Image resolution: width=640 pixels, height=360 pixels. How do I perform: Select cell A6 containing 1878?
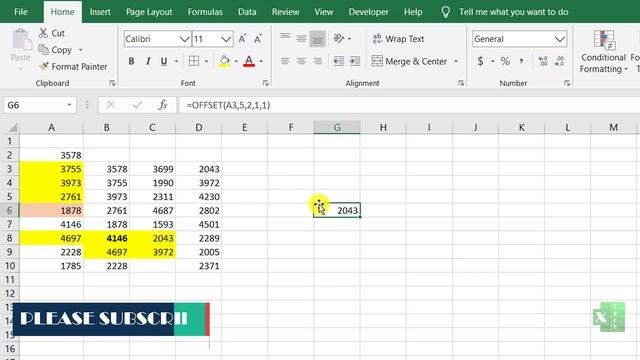coord(51,211)
